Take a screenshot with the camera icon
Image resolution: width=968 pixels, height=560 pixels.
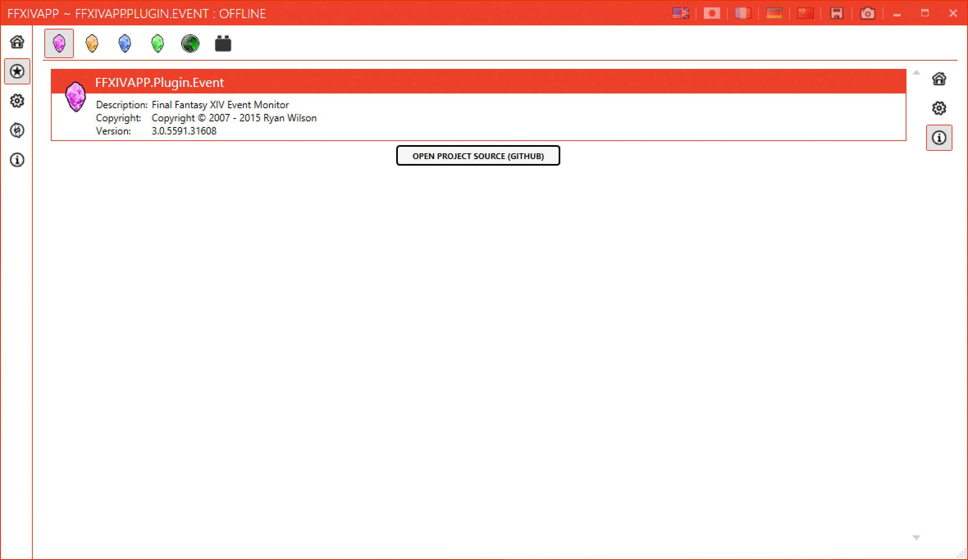[868, 14]
